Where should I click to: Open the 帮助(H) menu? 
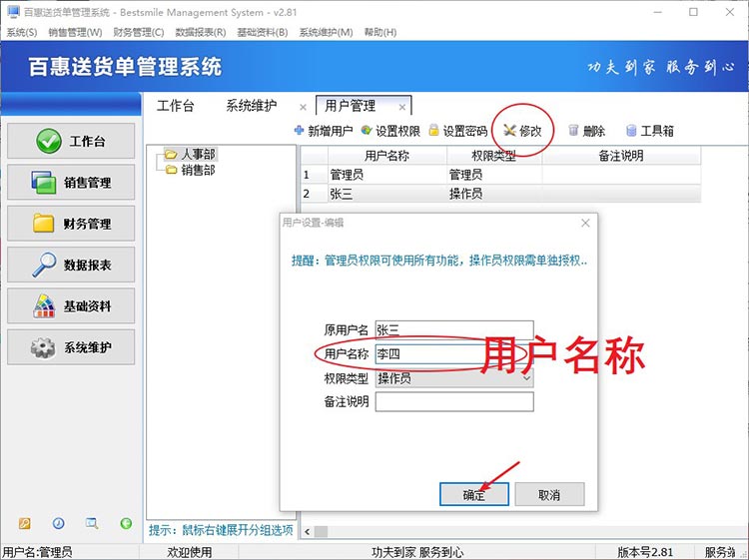(380, 32)
